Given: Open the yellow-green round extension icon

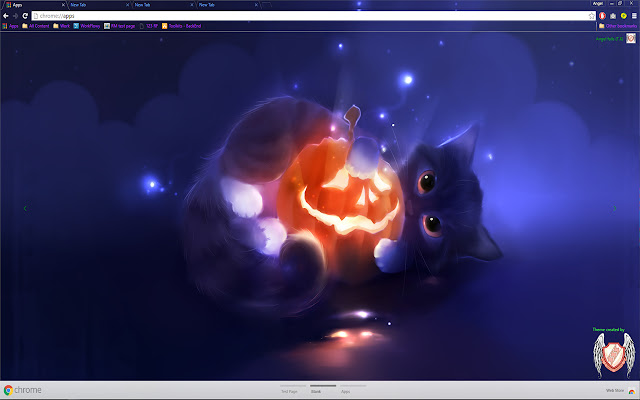Looking at the screenshot, I should [624, 16].
